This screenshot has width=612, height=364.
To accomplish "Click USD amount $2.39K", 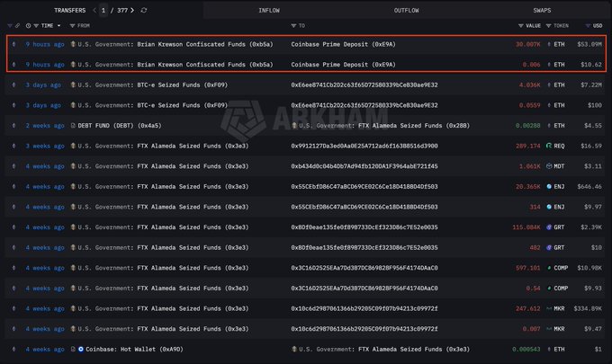I will tap(591, 227).
